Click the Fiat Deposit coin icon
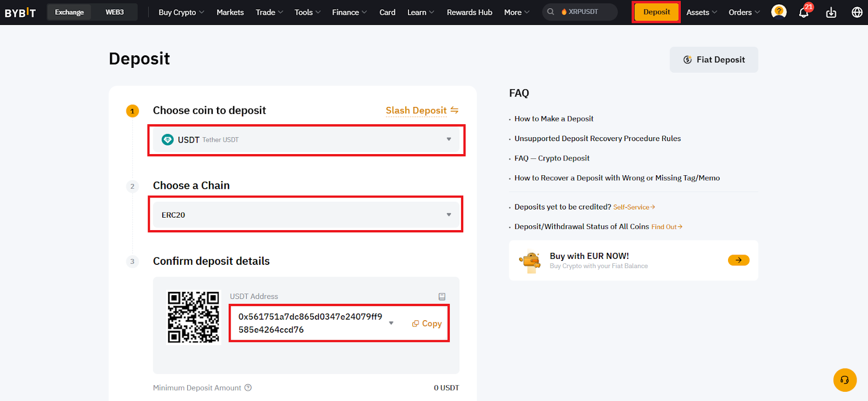 (x=687, y=60)
